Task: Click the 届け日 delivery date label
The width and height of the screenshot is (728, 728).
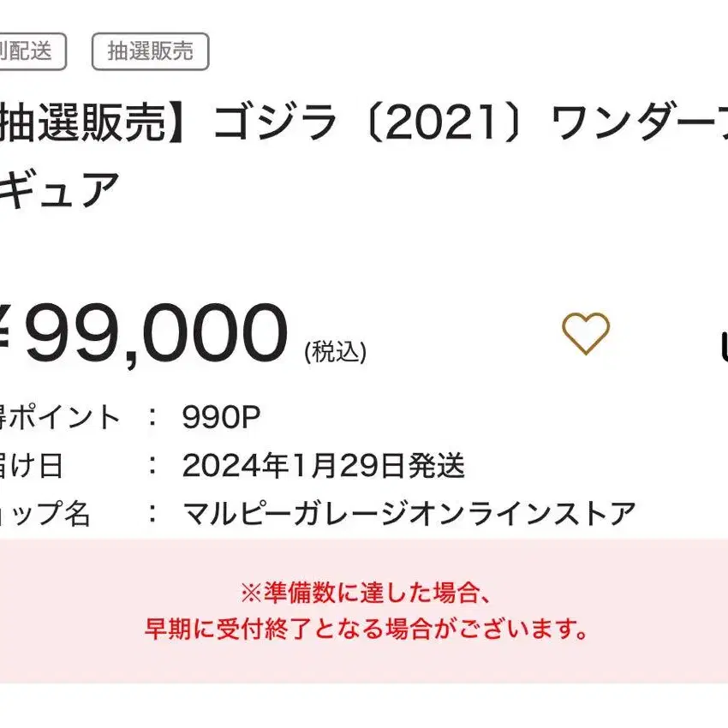Action: tap(31, 465)
